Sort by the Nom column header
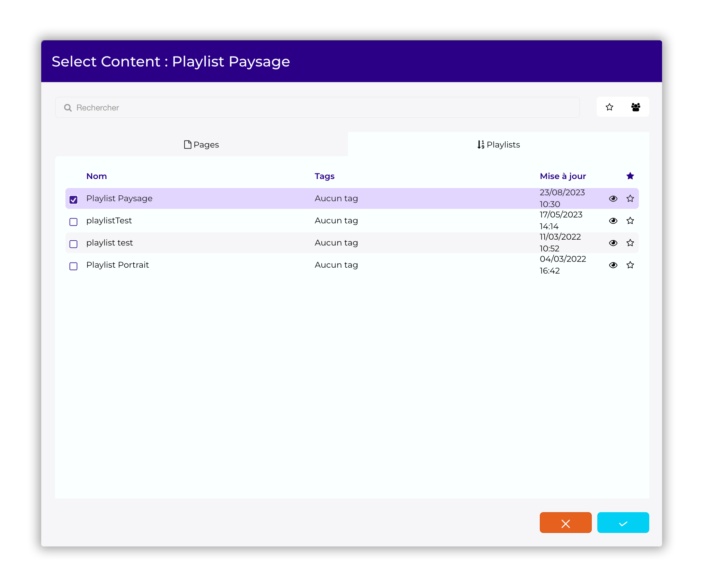The image size is (705, 588). 96,176
